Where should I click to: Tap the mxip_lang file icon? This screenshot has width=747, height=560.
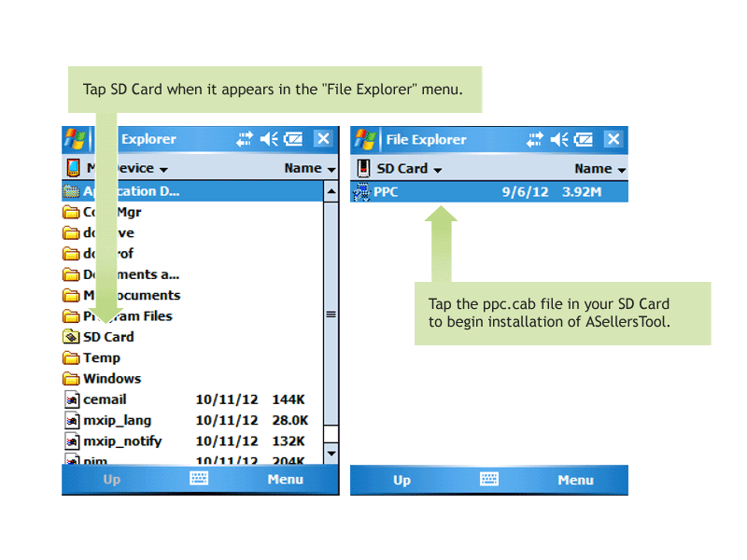coord(72,421)
